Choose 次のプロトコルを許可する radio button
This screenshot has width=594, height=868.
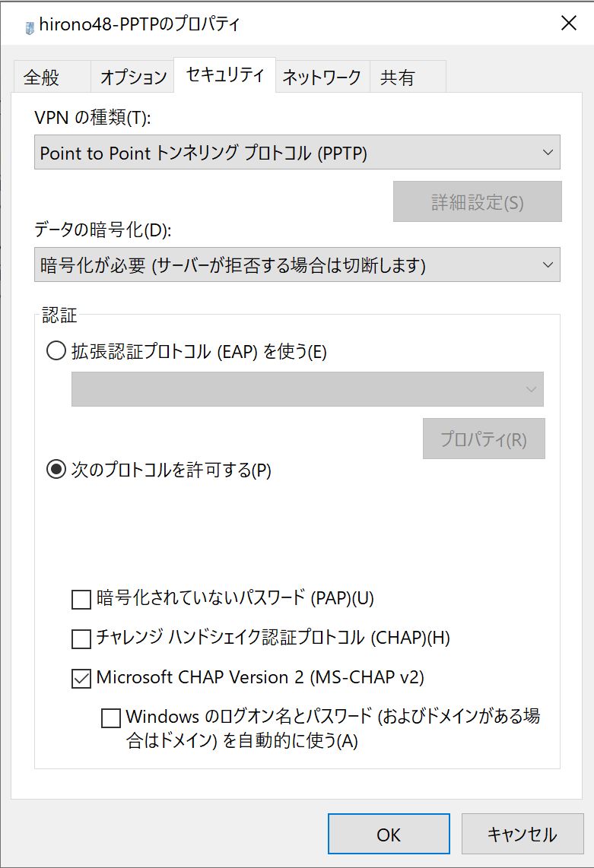pos(56,470)
